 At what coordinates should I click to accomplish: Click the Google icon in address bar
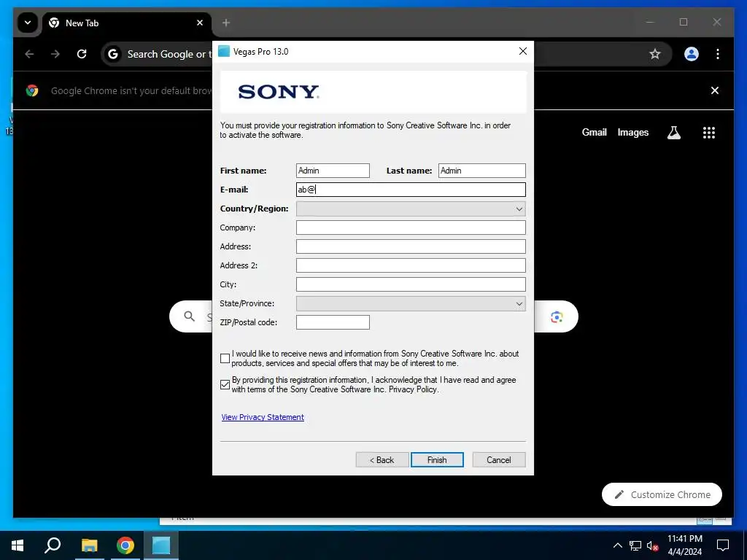[113, 54]
